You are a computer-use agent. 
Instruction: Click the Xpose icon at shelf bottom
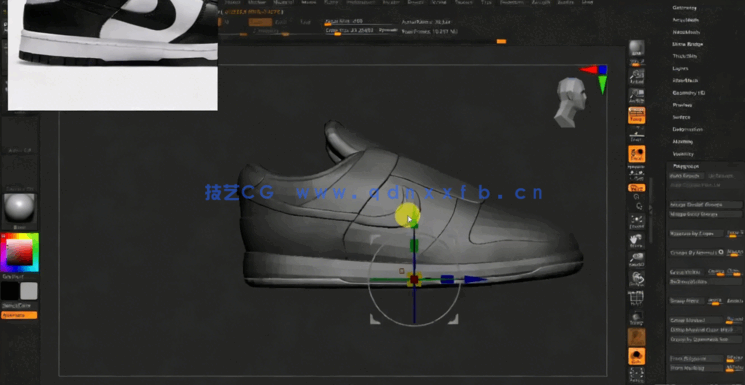(637, 375)
